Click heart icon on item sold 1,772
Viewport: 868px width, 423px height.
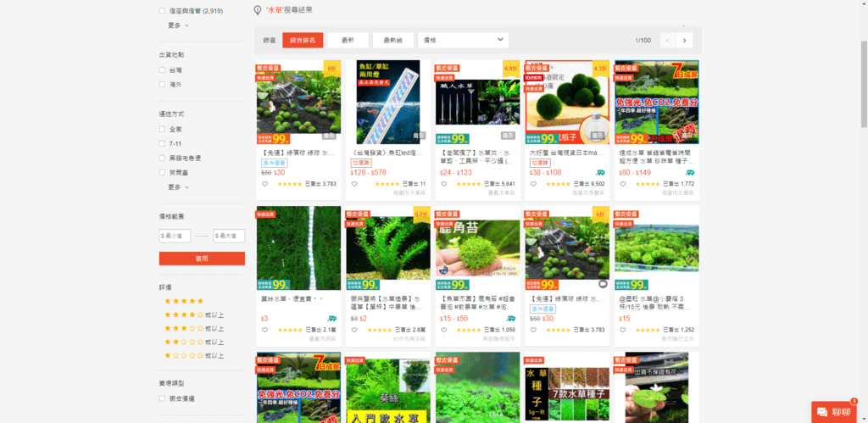[623, 184]
